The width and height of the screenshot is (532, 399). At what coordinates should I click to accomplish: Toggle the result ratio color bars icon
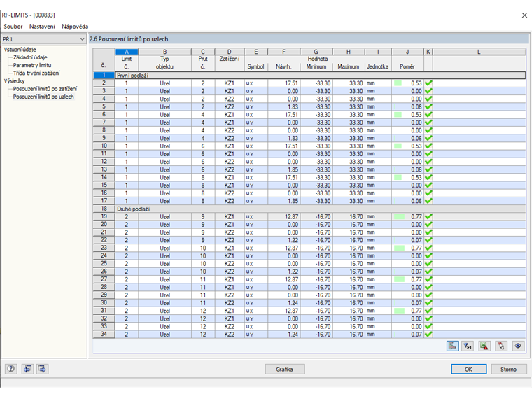click(453, 346)
